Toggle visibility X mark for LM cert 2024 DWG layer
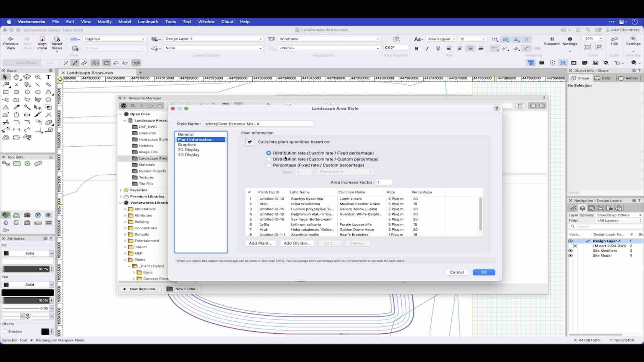The height and width of the screenshot is (362, 644). [575, 246]
